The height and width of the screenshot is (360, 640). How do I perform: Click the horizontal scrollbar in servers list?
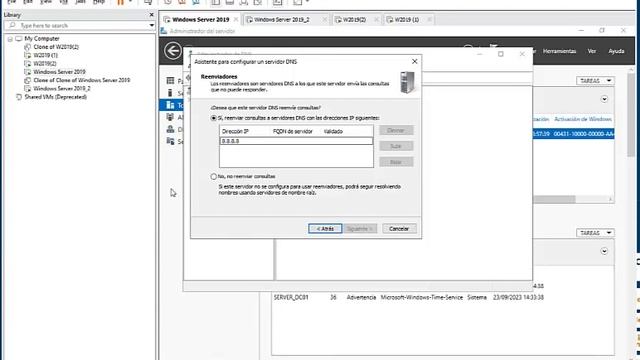pos(554,199)
